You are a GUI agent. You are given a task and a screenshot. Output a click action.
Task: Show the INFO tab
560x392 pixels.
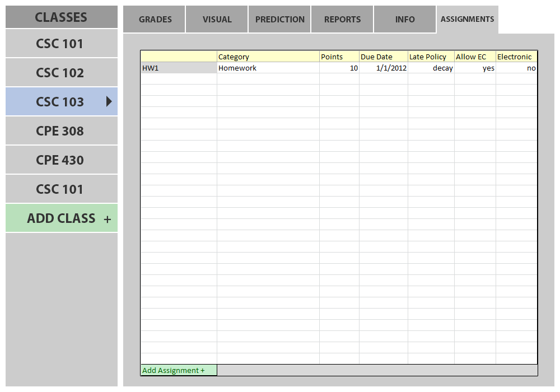(404, 20)
